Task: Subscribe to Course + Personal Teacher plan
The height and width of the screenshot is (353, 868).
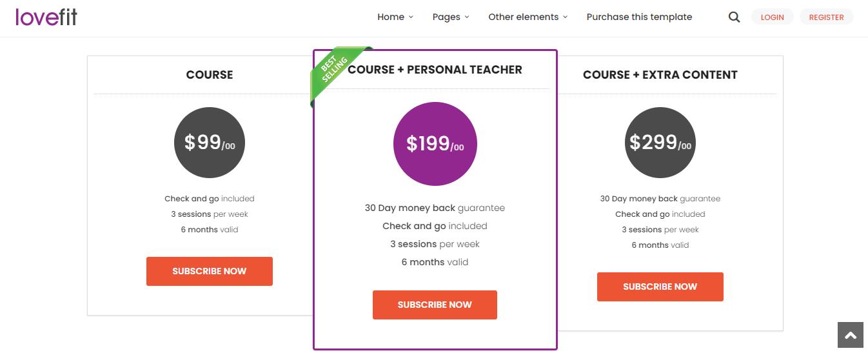Action: [435, 305]
